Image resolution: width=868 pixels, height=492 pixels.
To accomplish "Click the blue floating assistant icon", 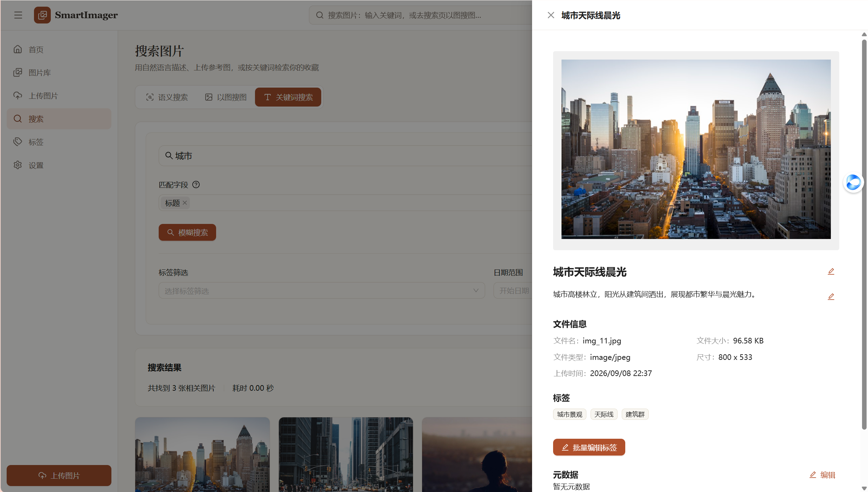I will [x=853, y=182].
